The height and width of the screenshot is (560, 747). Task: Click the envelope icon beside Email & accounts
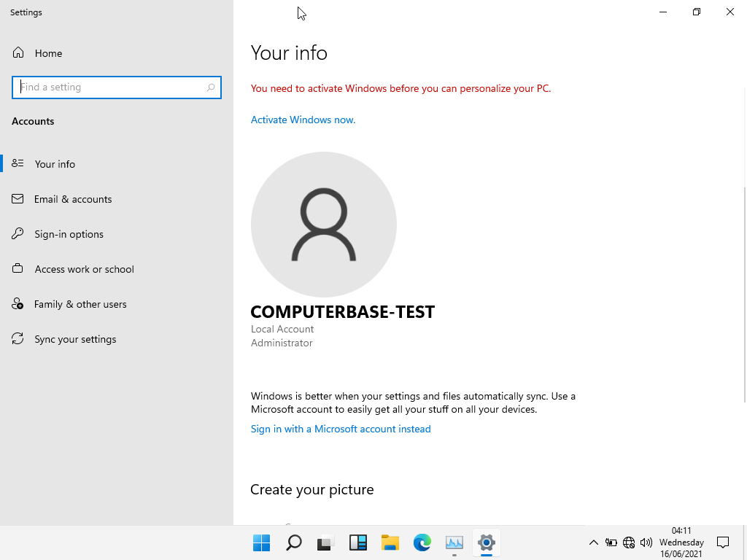tap(18, 198)
